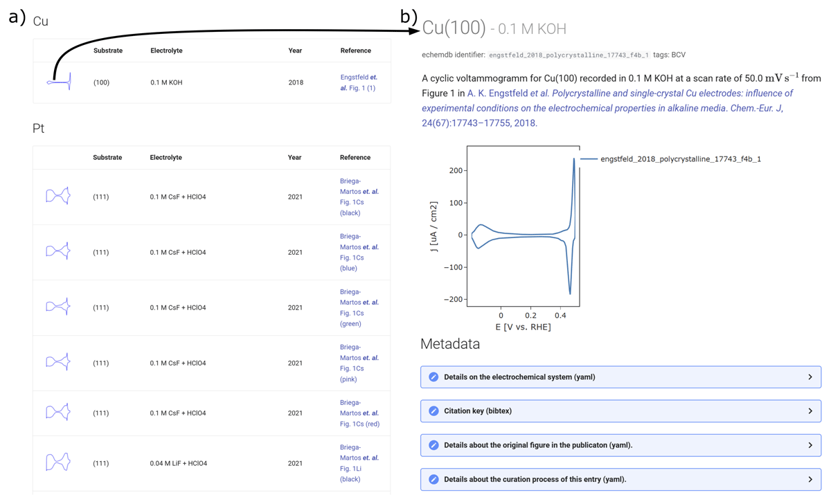Click the pencil icon beside original figure details
Screen dimensions: 831x504
(434, 445)
